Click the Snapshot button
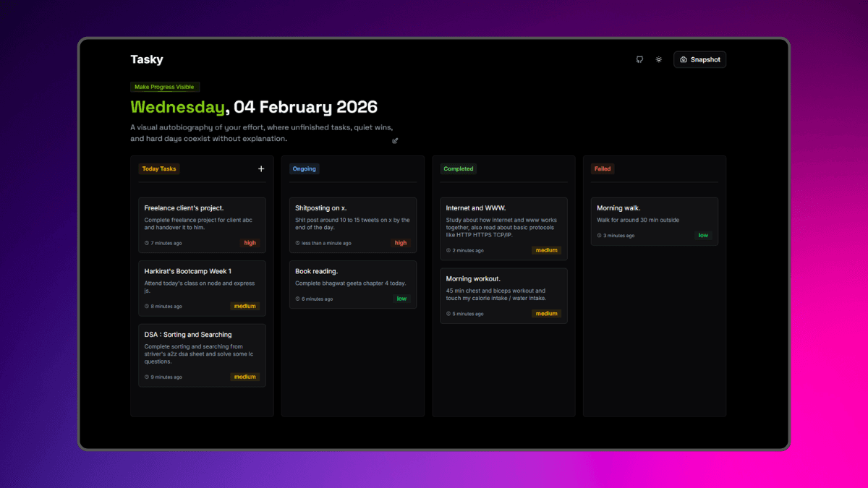The height and width of the screenshot is (488, 868). (x=699, y=59)
